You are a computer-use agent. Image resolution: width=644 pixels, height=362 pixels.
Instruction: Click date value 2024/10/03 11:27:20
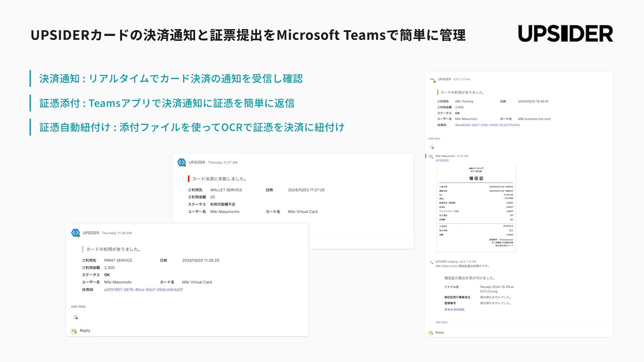click(x=306, y=190)
